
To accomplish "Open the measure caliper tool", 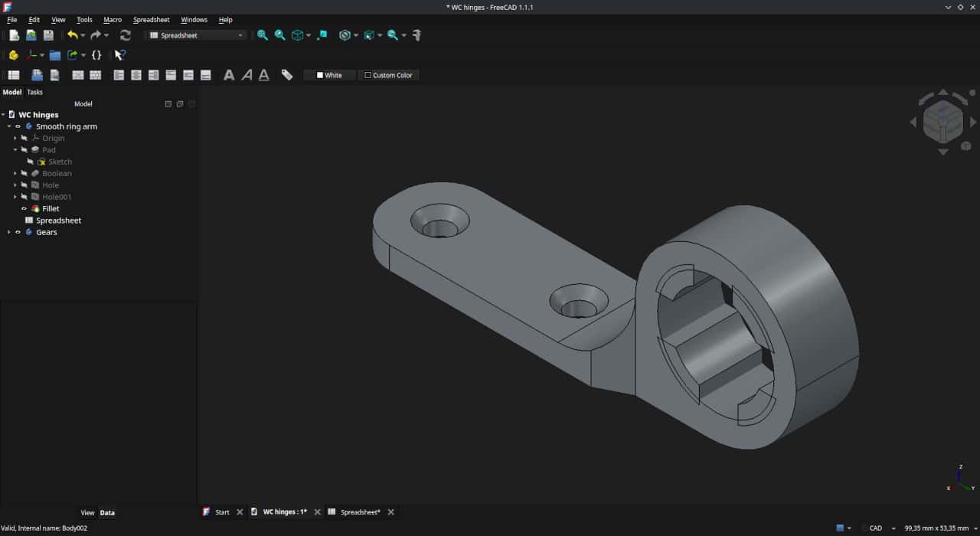I will point(416,35).
